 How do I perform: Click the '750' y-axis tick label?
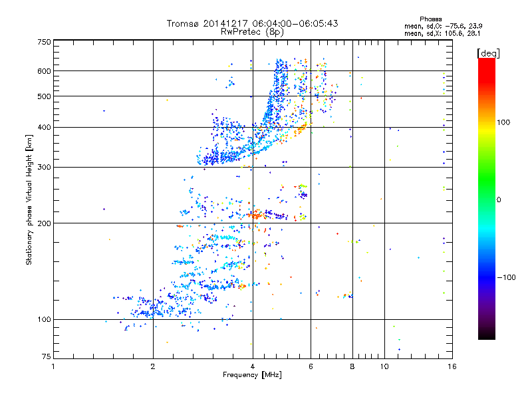44,42
